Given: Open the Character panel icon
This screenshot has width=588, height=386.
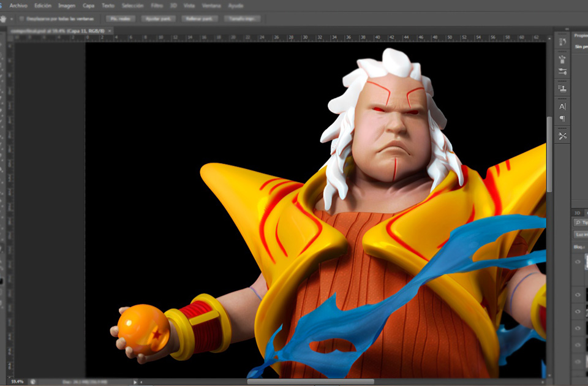Looking at the screenshot, I should coord(562,107).
